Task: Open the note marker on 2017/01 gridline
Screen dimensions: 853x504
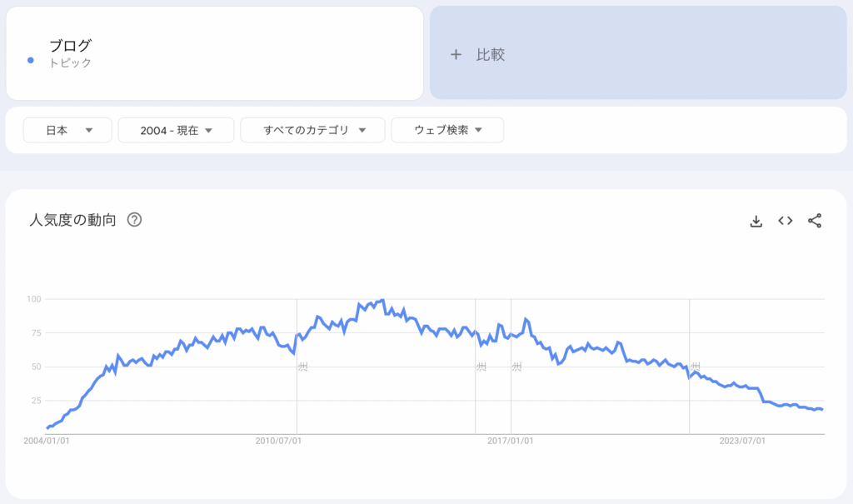Action: tap(516, 367)
